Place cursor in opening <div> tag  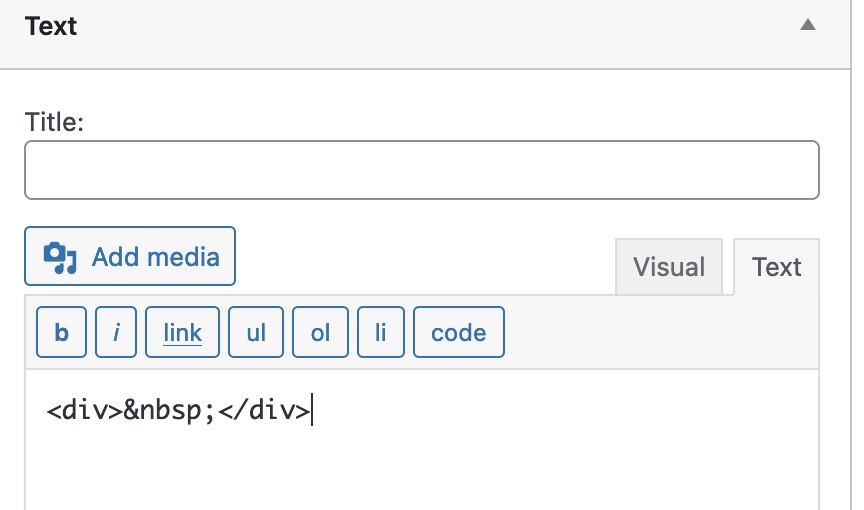click(84, 411)
